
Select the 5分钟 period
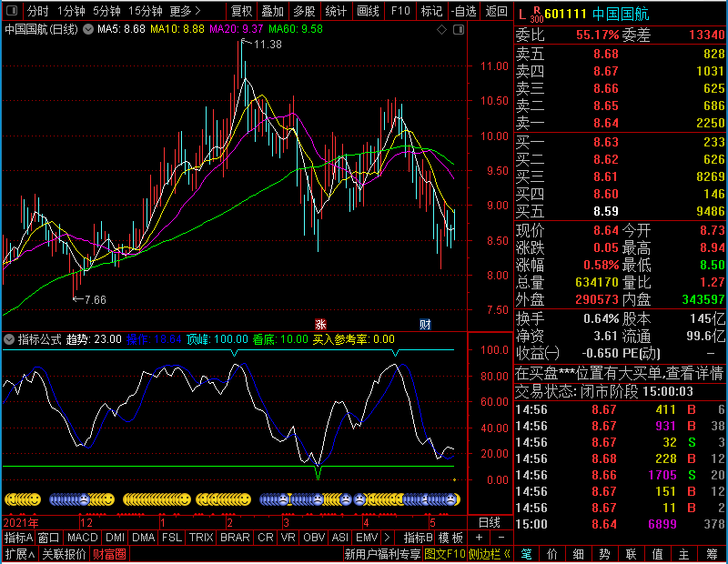(106, 11)
